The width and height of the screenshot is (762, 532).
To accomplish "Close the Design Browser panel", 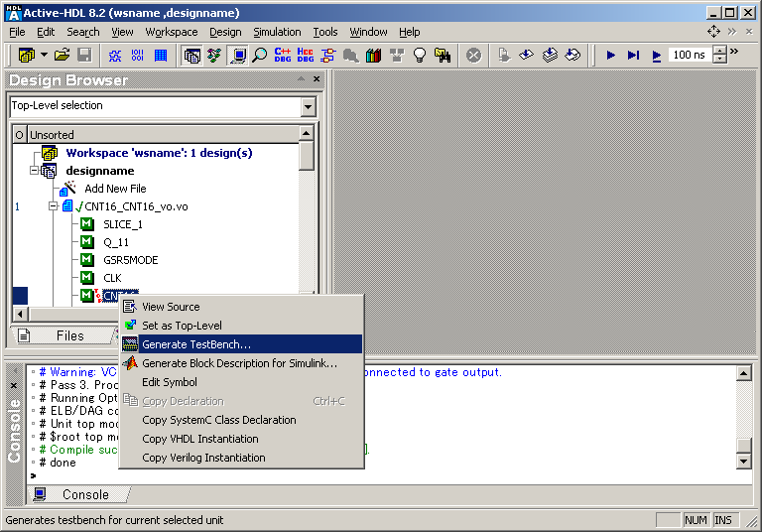I will 317,79.
